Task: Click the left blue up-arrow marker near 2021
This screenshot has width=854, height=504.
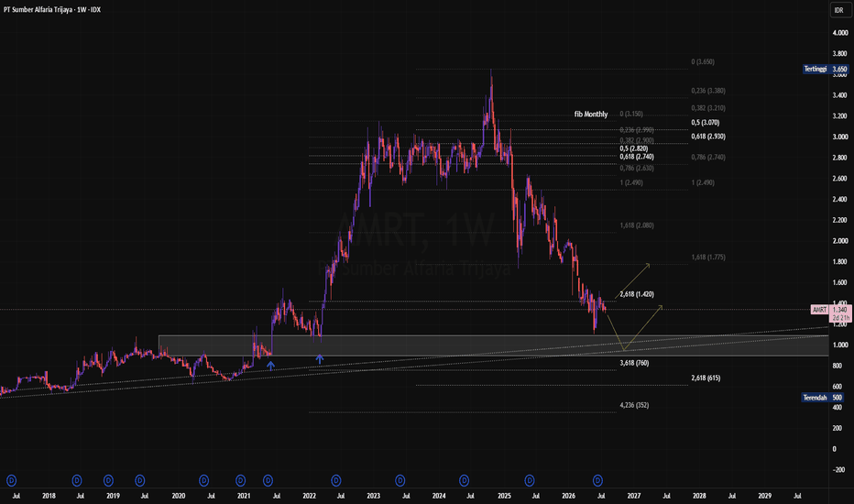Action: pos(270,366)
